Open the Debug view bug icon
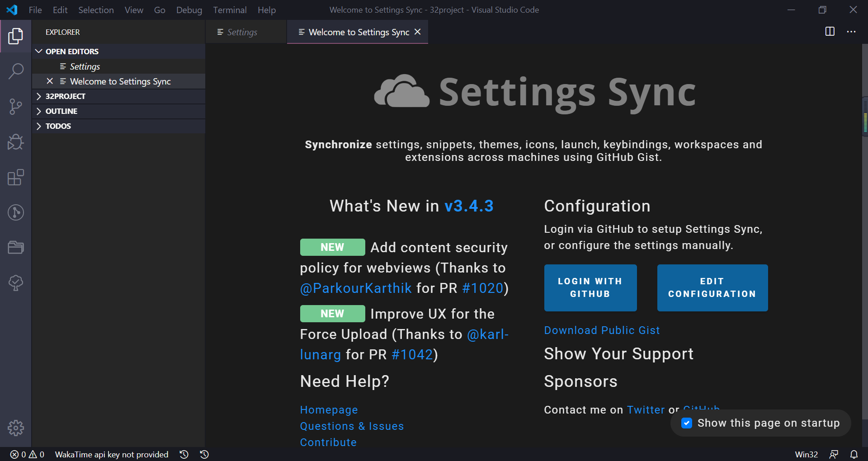The image size is (868, 461). click(x=15, y=142)
